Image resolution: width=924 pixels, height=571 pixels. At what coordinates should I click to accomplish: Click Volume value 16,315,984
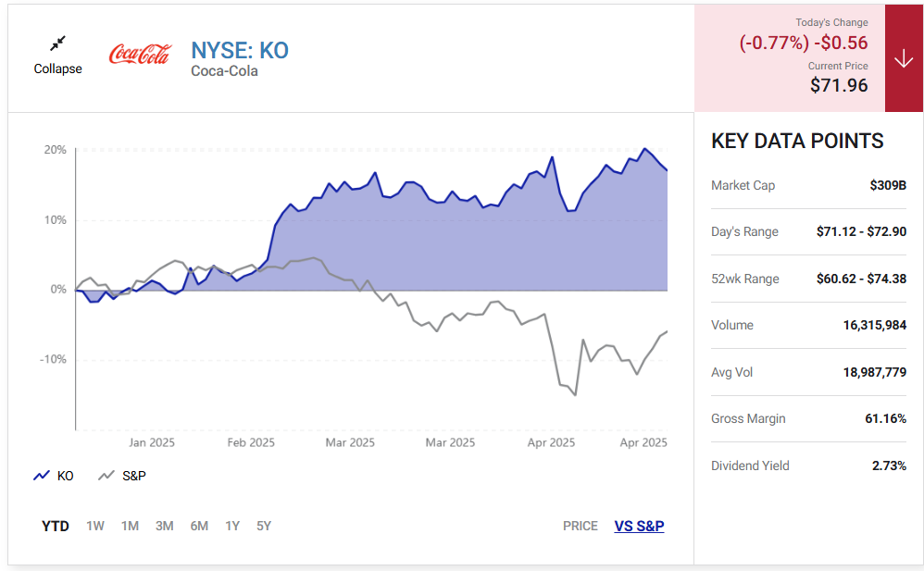875,325
